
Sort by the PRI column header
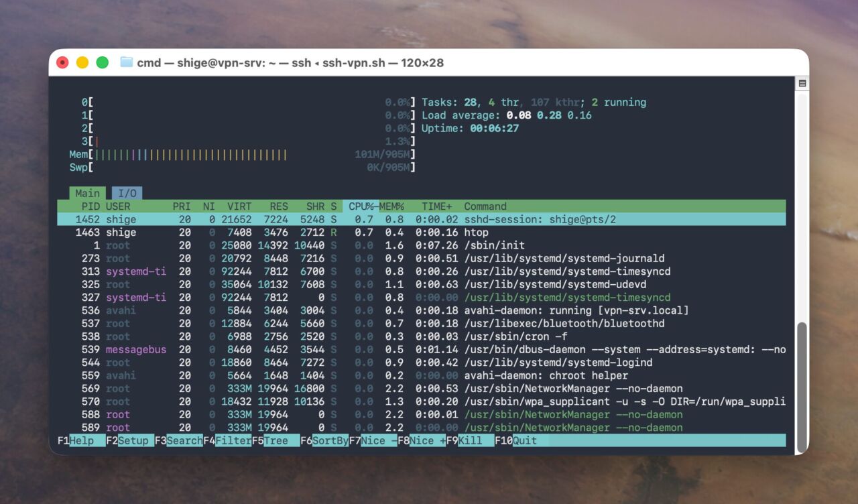click(182, 206)
